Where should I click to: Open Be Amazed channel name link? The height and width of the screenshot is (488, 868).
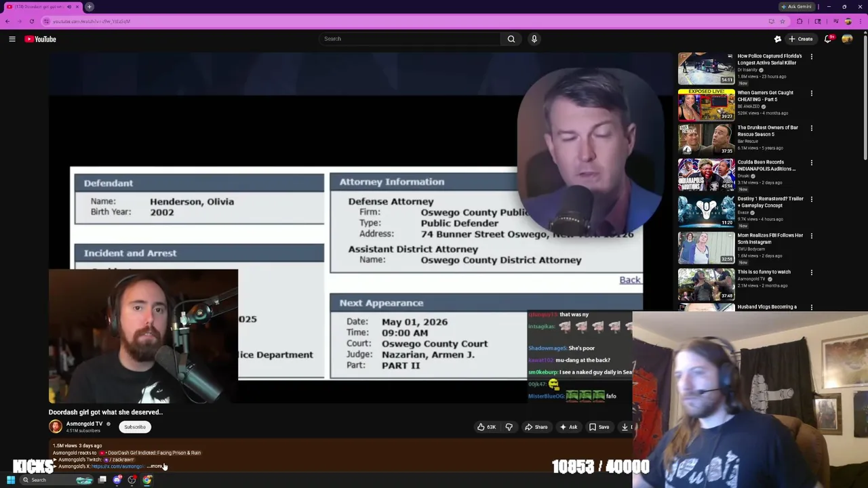pos(749,106)
